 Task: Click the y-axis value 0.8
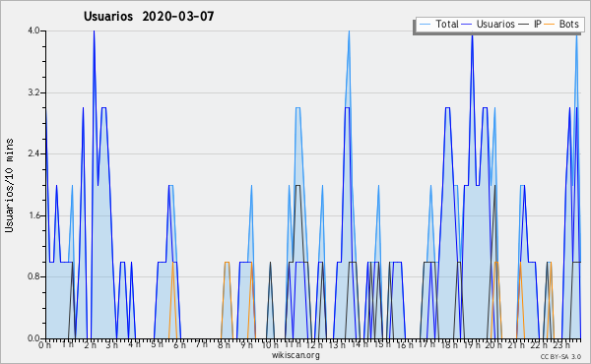tap(33, 277)
